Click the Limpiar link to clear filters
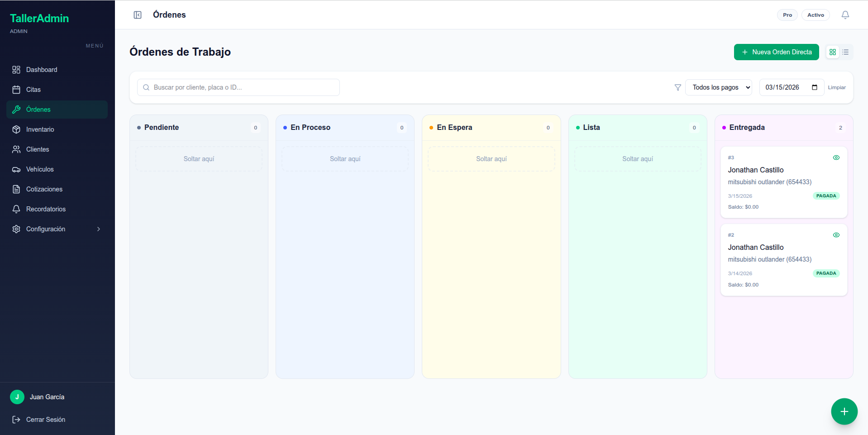868x435 pixels. 837,87
